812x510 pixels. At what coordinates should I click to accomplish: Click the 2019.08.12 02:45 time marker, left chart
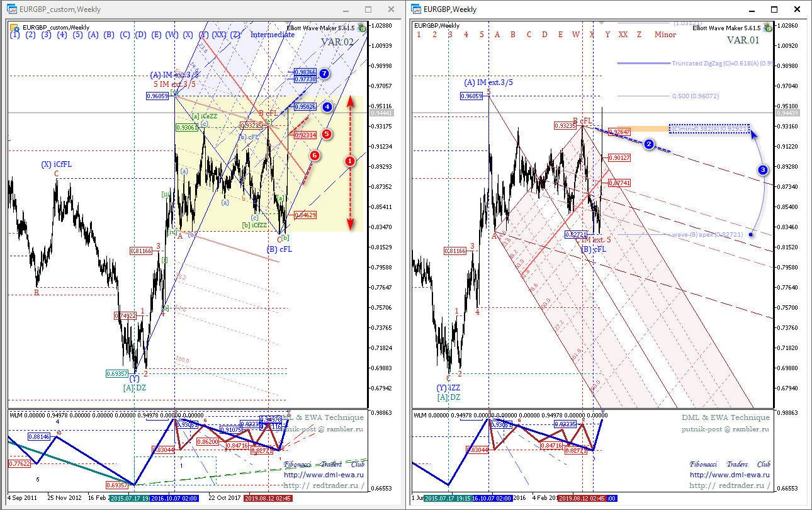[x=267, y=497]
